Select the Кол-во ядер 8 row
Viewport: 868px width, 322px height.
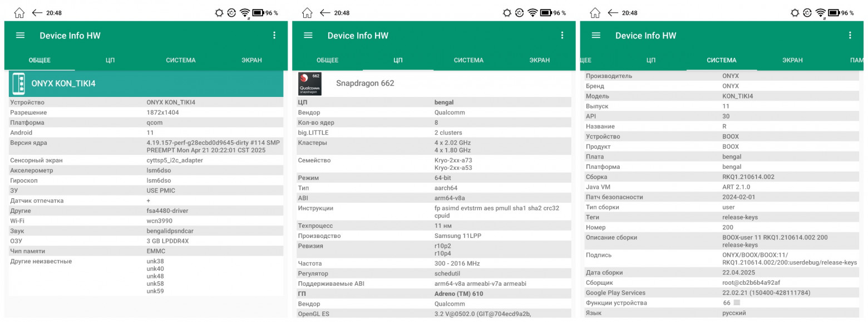434,123
